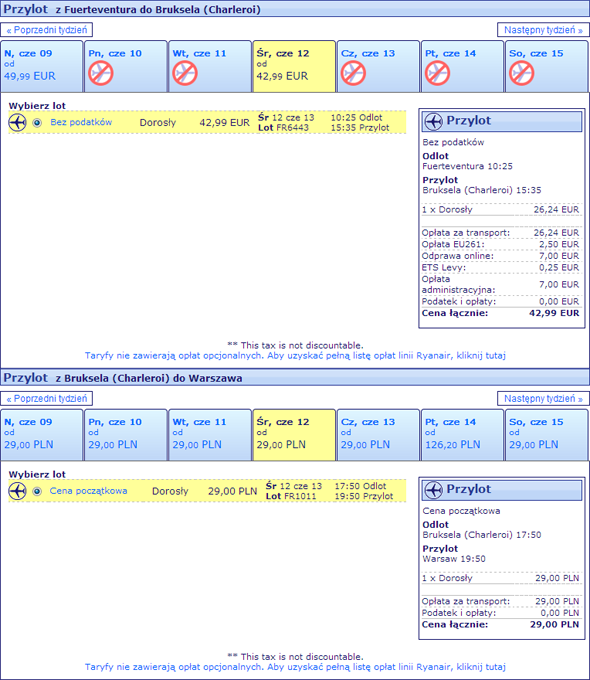Viewport: 590px width, 680px height.
Task: Click no-flight icon under Pt, cze 14 Fuerteventura
Action: pyautogui.click(x=437, y=73)
